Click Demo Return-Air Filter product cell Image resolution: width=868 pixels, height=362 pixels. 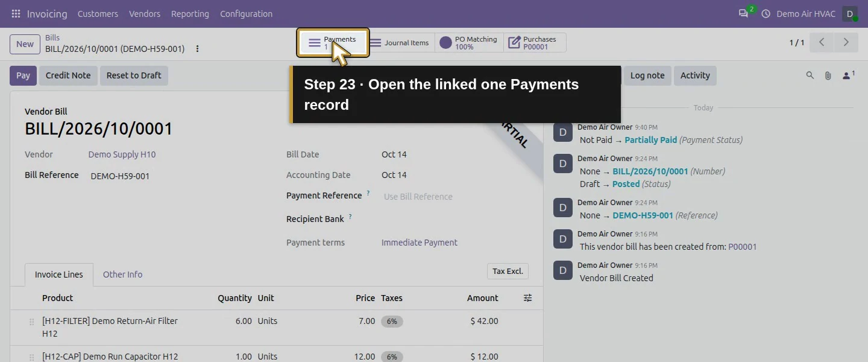(110, 327)
